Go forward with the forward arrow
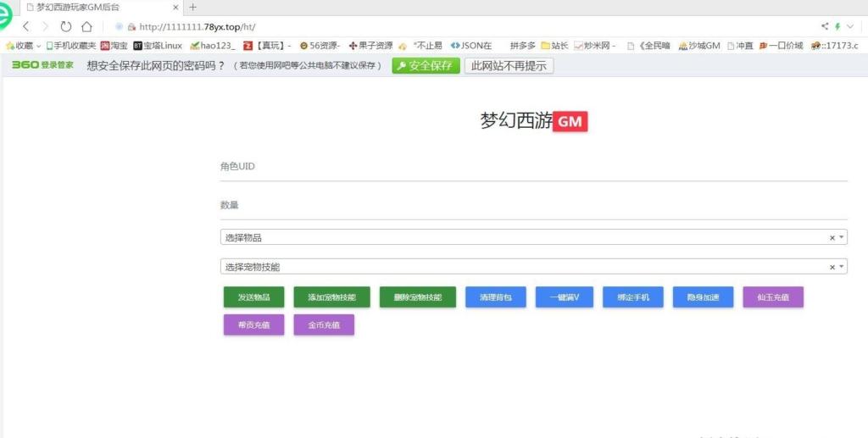Image resolution: width=868 pixels, height=438 pixels. click(x=46, y=26)
